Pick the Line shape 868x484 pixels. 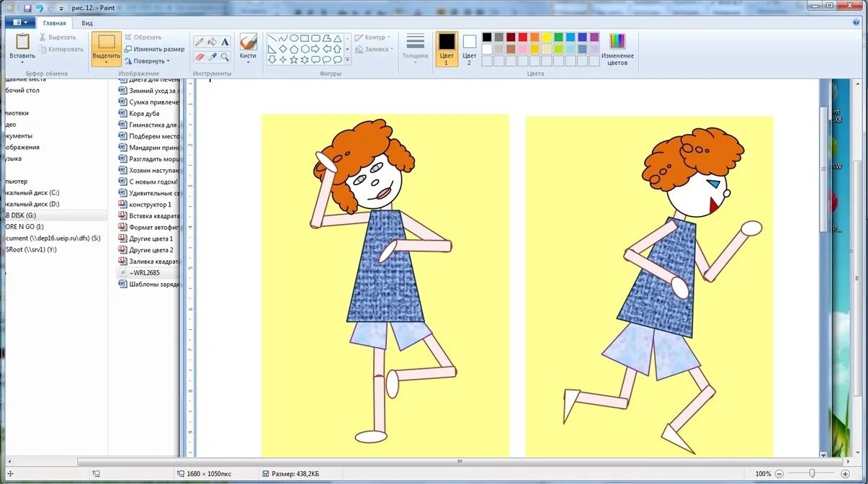tap(272, 38)
